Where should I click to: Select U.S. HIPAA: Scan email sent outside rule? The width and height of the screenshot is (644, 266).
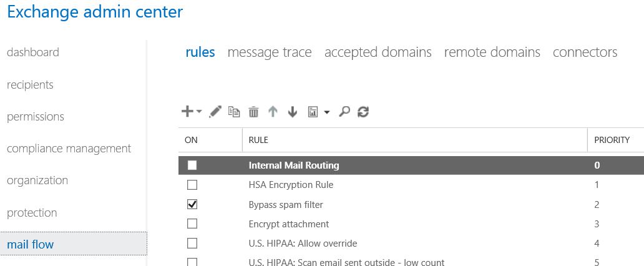[411, 260]
